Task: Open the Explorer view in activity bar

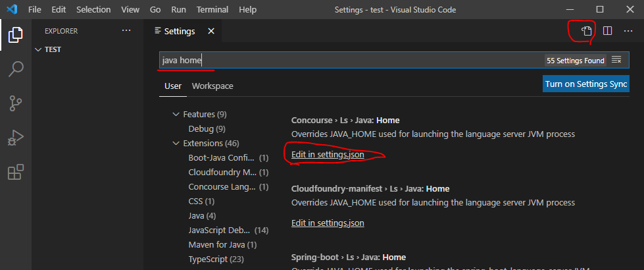Action: 16,35
